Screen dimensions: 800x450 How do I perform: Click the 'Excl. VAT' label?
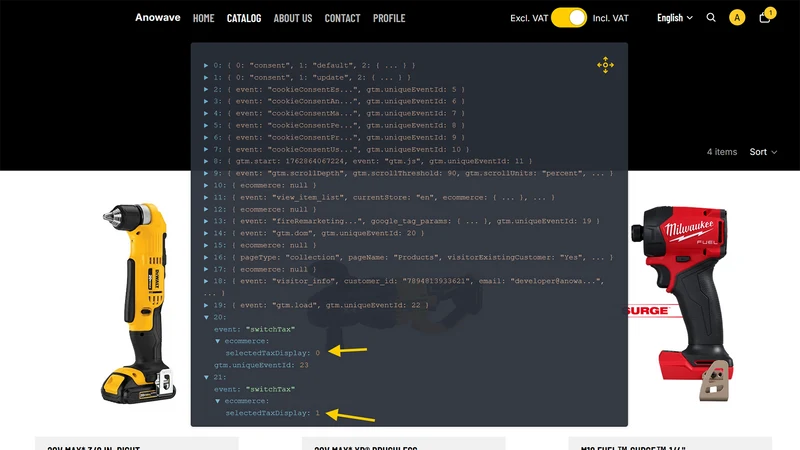[x=529, y=18]
